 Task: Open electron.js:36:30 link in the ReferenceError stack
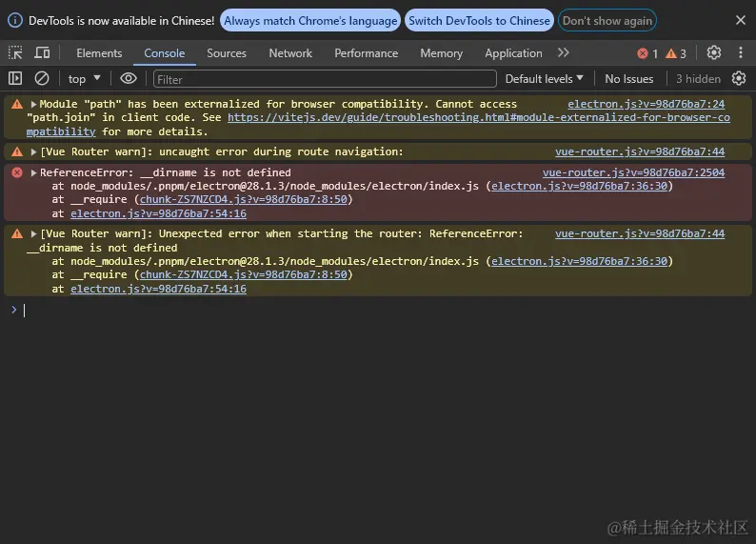(x=579, y=186)
